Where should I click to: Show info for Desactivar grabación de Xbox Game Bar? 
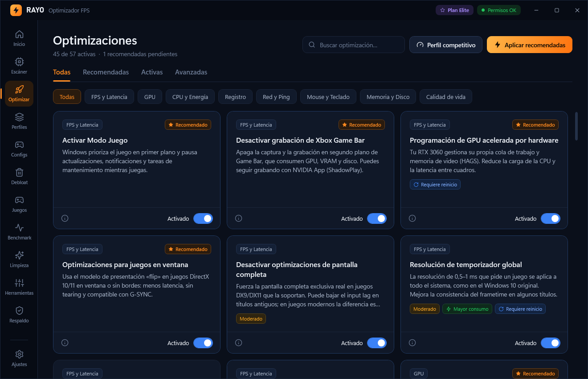tap(238, 218)
